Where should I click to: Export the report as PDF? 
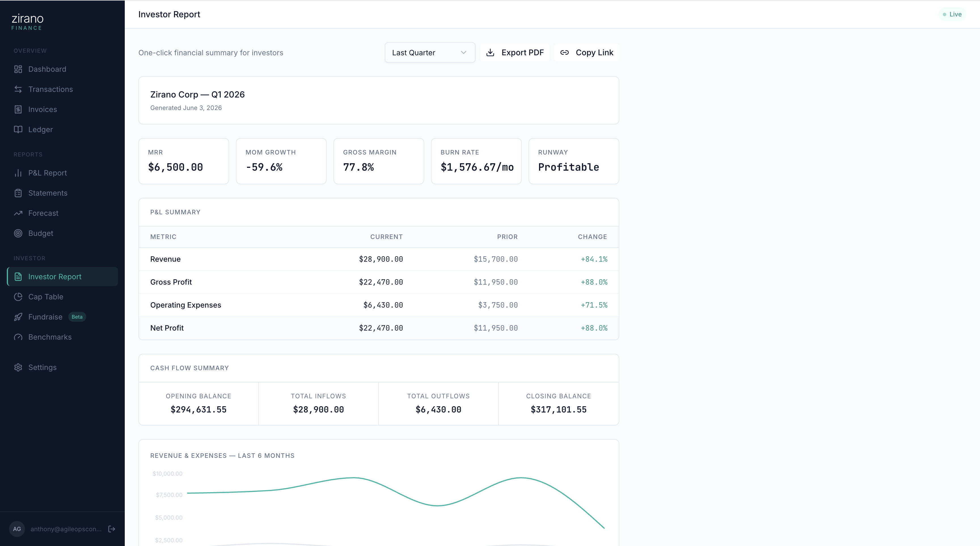(x=515, y=52)
